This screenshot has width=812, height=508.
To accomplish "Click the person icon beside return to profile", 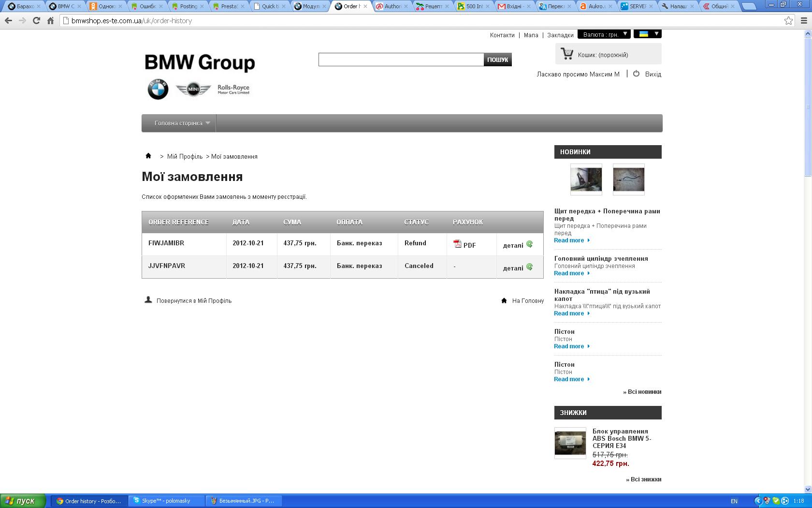I will click(148, 300).
